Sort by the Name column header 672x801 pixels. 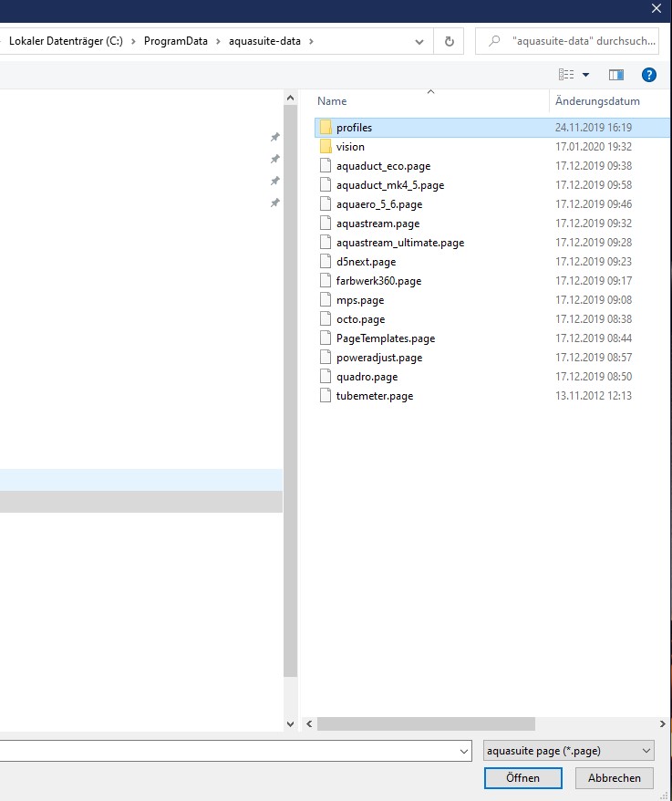click(333, 101)
